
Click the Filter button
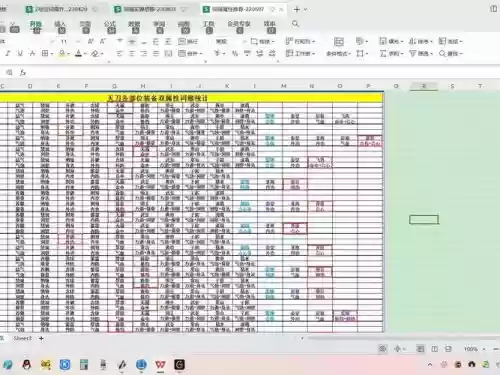coord(421,53)
